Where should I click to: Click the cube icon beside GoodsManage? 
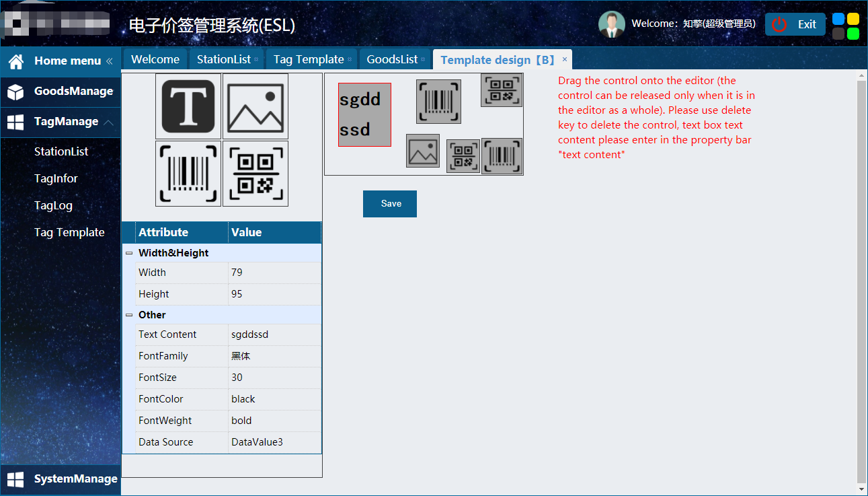tap(16, 92)
